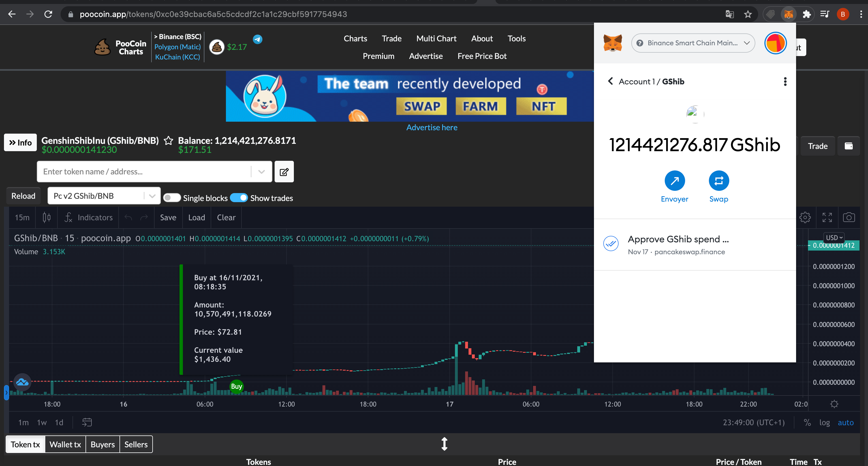868x466 pixels.
Task: Click the candlestick chart style icon
Action: coord(46,217)
